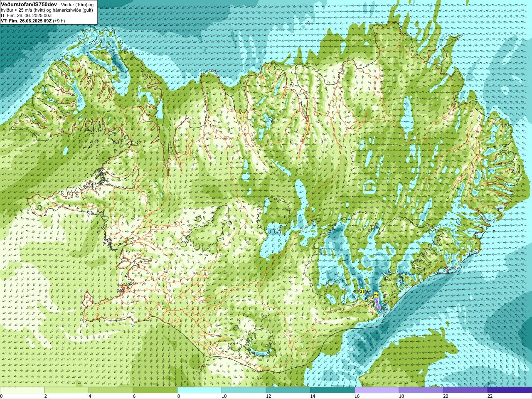Screen dimensions: 532x399
Task: Click the 16–18 m/s lavender legend swatch
Action: click(x=377, y=390)
